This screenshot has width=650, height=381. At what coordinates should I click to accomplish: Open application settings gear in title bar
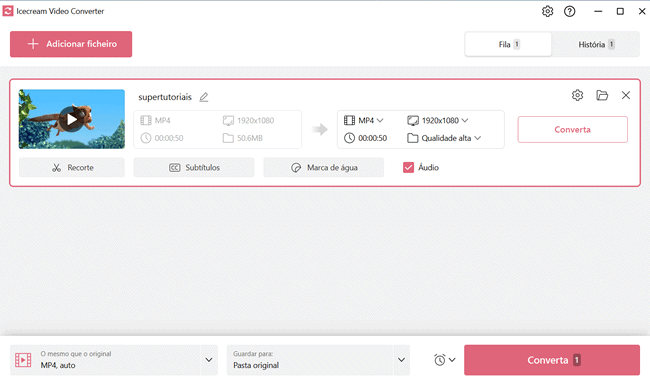(x=547, y=11)
